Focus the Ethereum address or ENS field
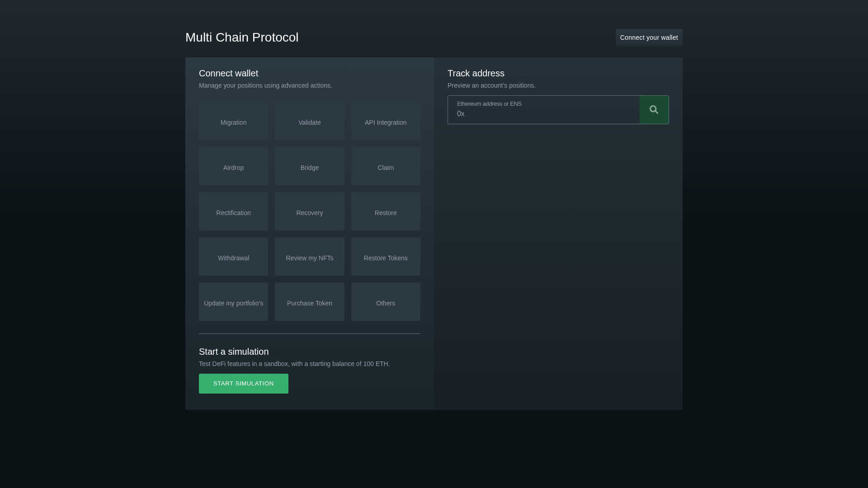 (x=544, y=110)
